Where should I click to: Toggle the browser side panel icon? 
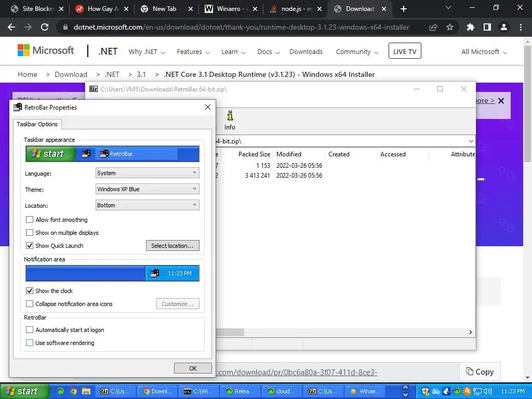tap(487, 27)
